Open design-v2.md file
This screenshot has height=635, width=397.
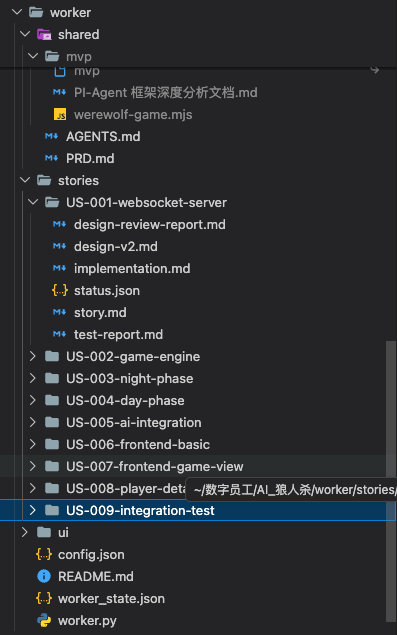click(115, 246)
